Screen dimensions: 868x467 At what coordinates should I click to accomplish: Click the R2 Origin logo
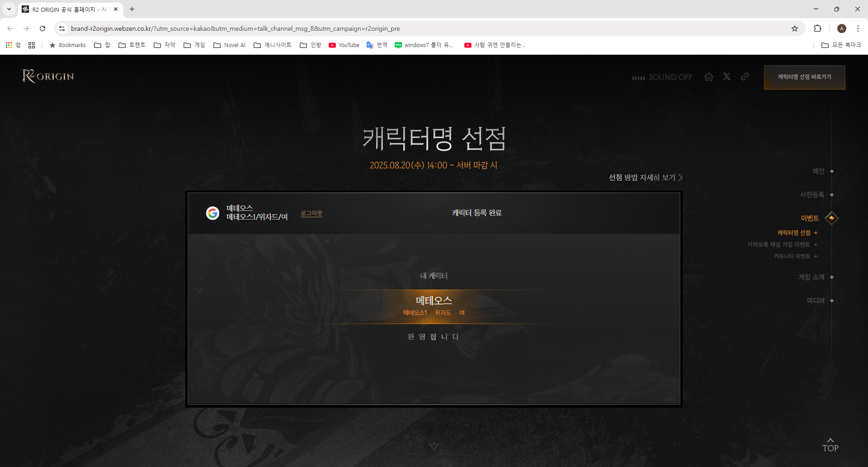48,76
